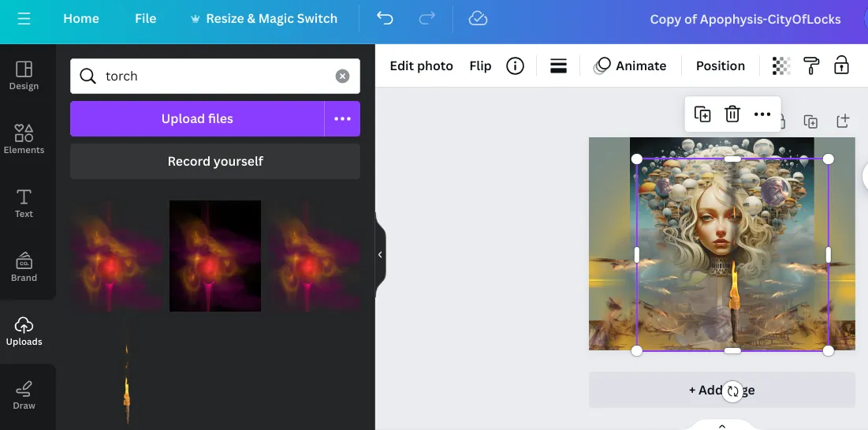Select the torch image upload thumbnail

[x=127, y=373]
